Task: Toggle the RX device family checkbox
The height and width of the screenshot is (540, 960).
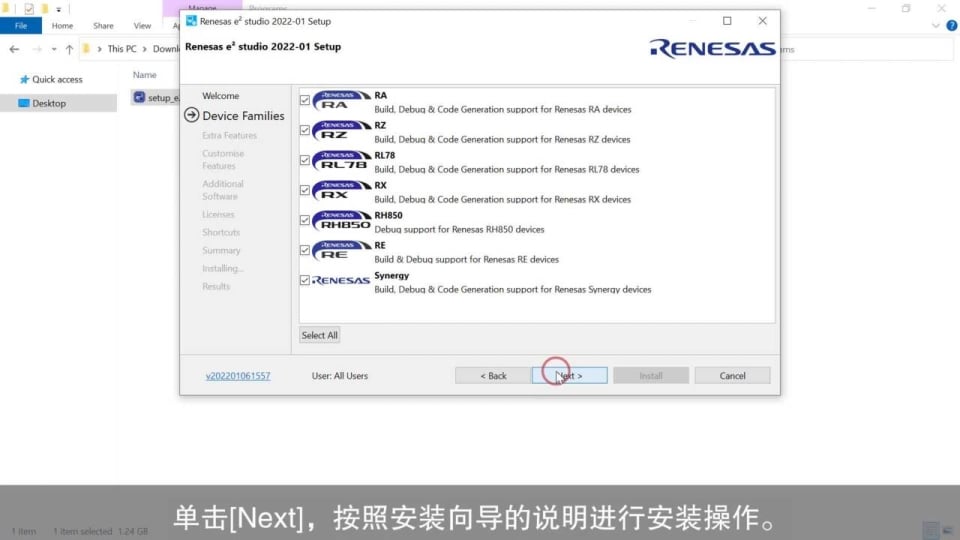Action: [x=305, y=190]
